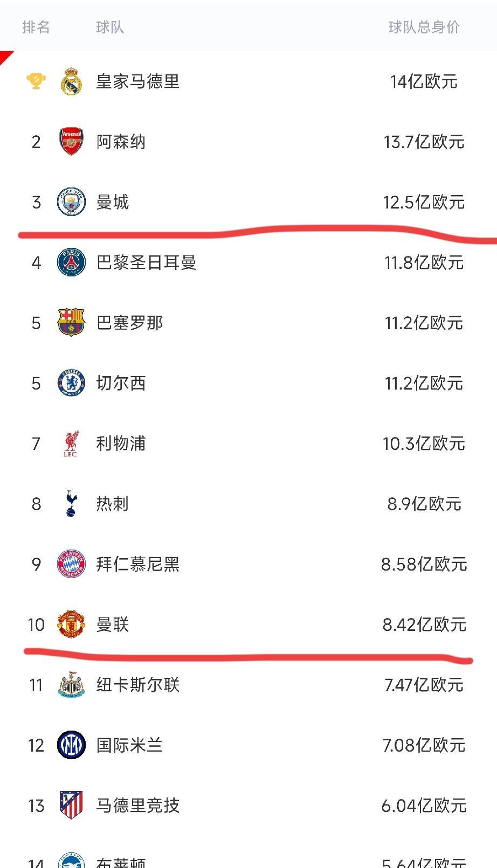Select the Manchester City logo

(x=71, y=203)
